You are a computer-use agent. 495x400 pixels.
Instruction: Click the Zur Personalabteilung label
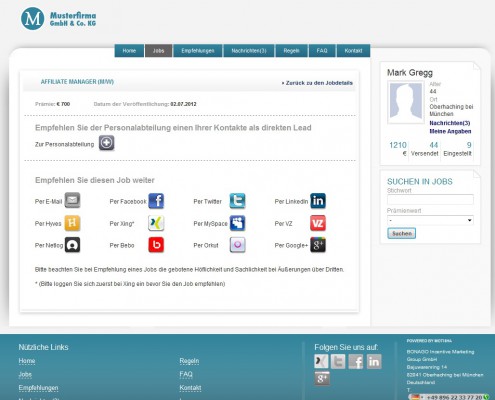[x=65, y=144]
